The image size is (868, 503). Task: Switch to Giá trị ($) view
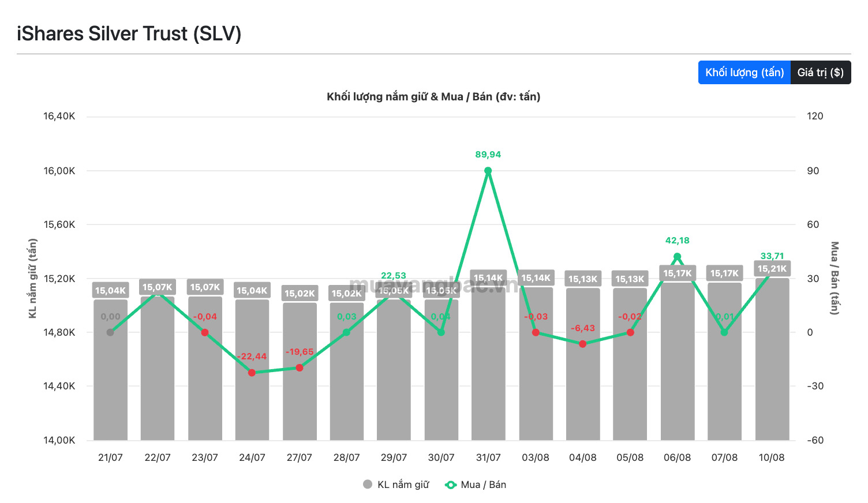tap(821, 73)
